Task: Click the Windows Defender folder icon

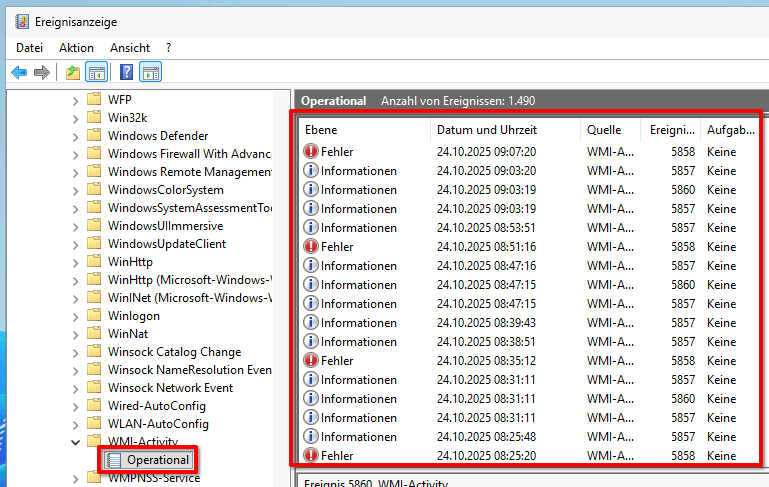Action: tap(94, 136)
